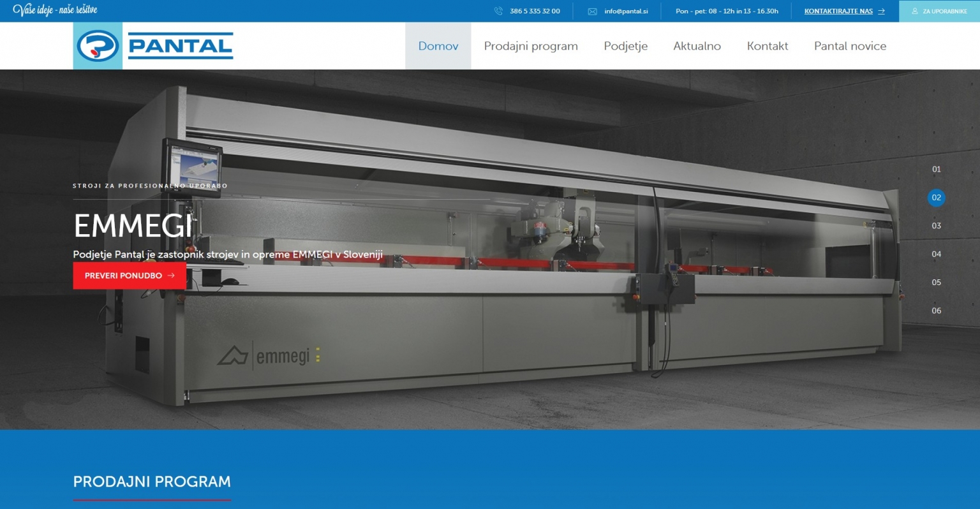Click the user icon beside Za uporabnike
The image size is (980, 509).
pos(915,11)
